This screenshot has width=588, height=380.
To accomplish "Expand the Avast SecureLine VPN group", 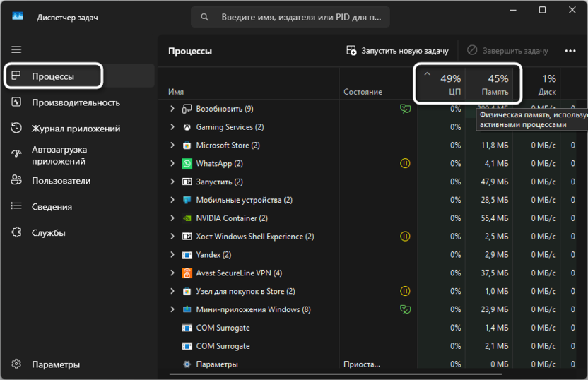I will tap(172, 273).
